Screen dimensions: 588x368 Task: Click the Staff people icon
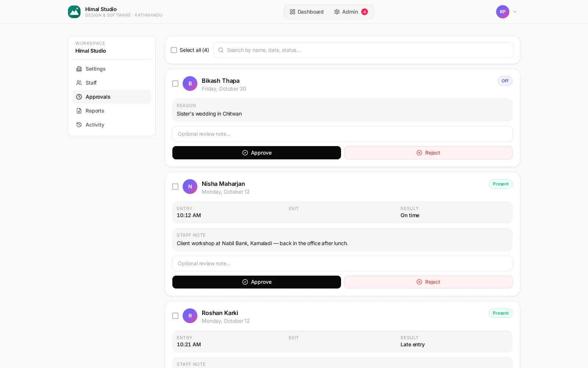tap(79, 83)
